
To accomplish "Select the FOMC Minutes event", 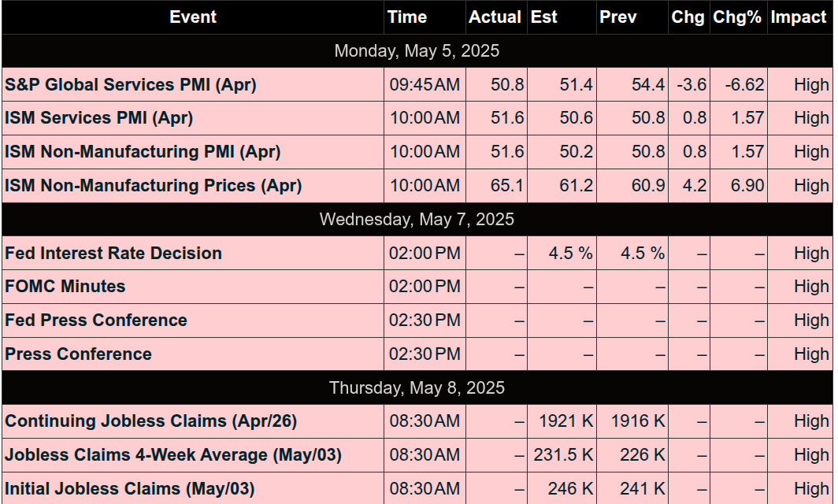I will coord(65,287).
